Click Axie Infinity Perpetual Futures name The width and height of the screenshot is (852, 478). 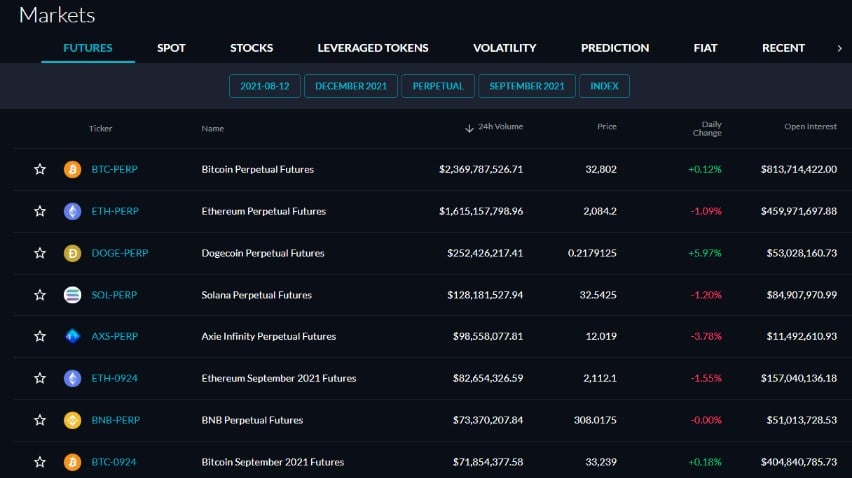(x=268, y=336)
